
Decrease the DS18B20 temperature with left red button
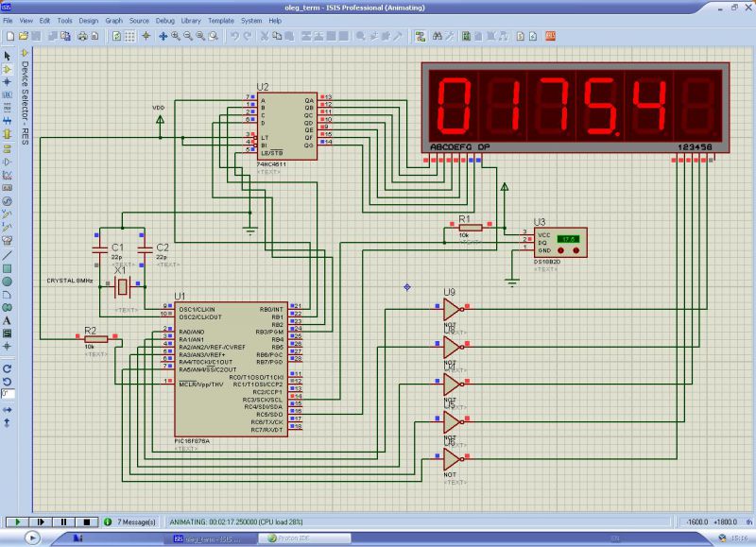point(560,250)
